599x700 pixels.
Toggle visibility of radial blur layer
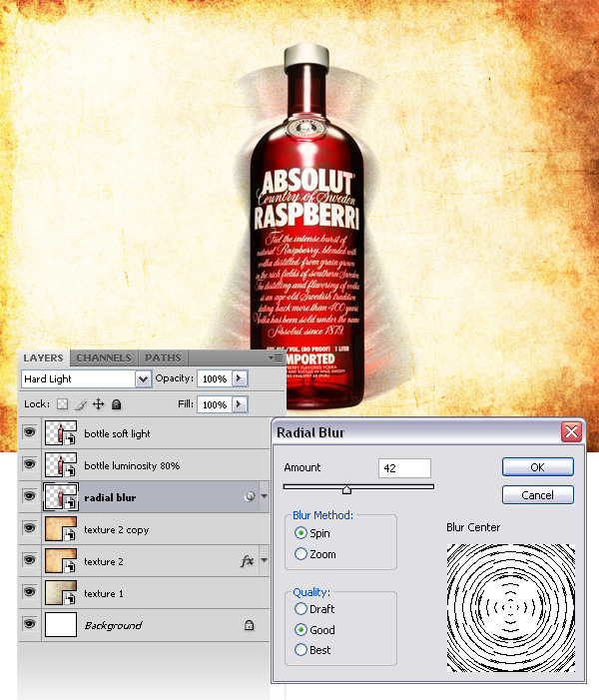(30, 496)
